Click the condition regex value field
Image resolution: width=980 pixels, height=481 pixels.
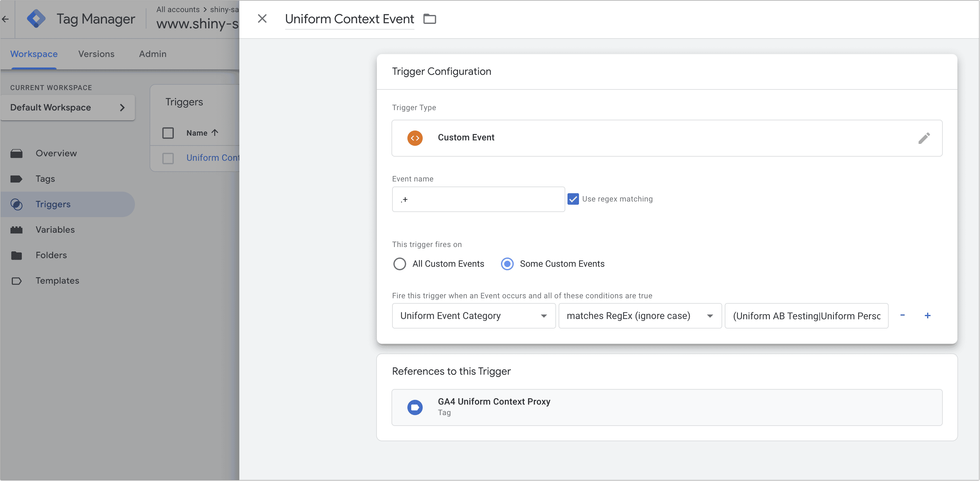point(806,315)
